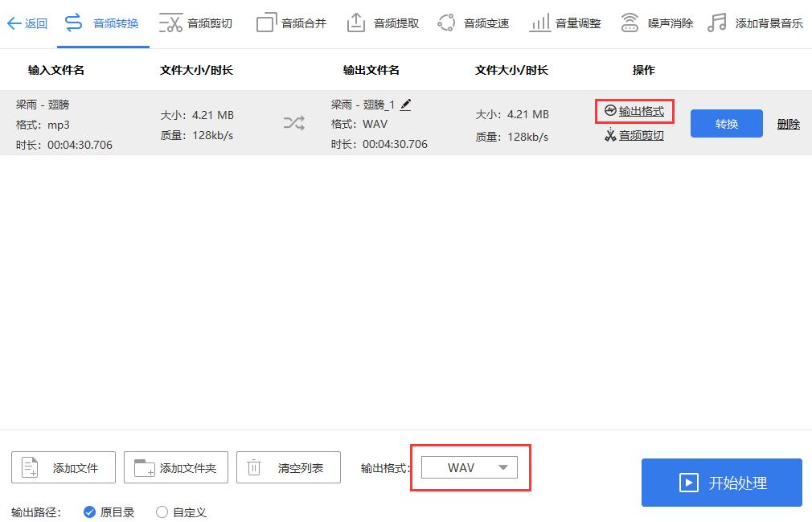Image resolution: width=812 pixels, height=522 pixels.
Task: Click 删除 to remove the file entry
Action: [788, 124]
